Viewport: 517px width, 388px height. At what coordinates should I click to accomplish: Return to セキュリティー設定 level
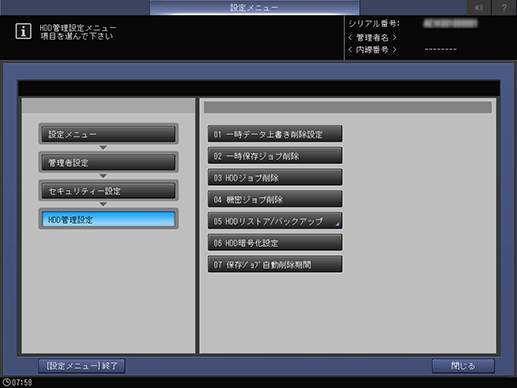[108, 191]
